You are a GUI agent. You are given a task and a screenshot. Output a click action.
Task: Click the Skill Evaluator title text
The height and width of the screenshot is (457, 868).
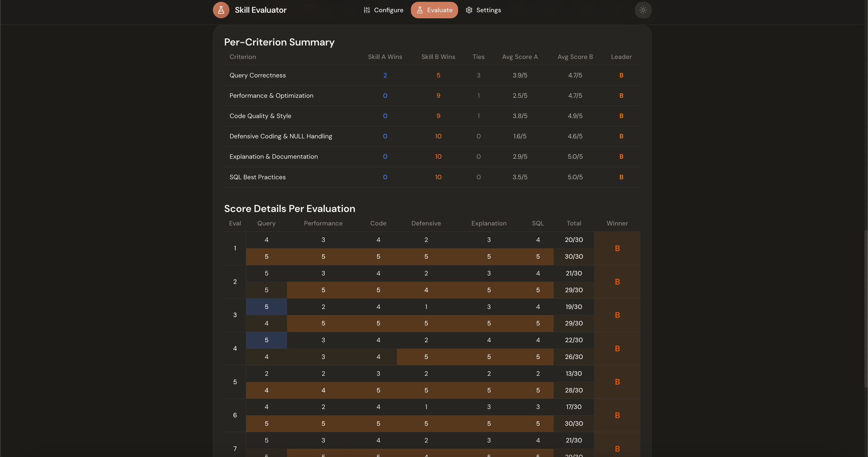click(260, 10)
